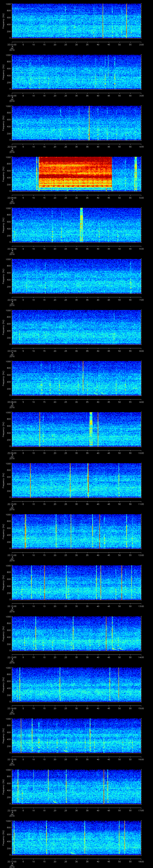The width and height of the screenshot is (153, 868).
Task: Click the 22:13:00 start time label
Action: tap(12, 657)
